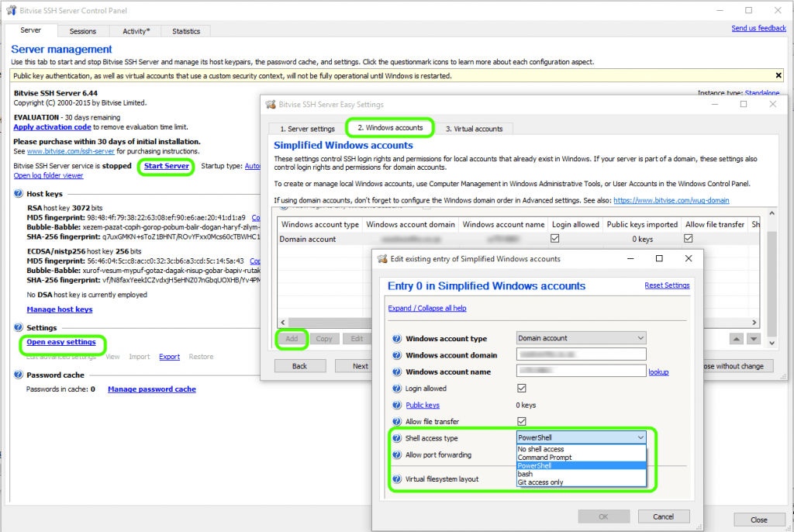794x532 pixels.
Task: Open the 2. Windows accounts tab
Action: click(390, 128)
